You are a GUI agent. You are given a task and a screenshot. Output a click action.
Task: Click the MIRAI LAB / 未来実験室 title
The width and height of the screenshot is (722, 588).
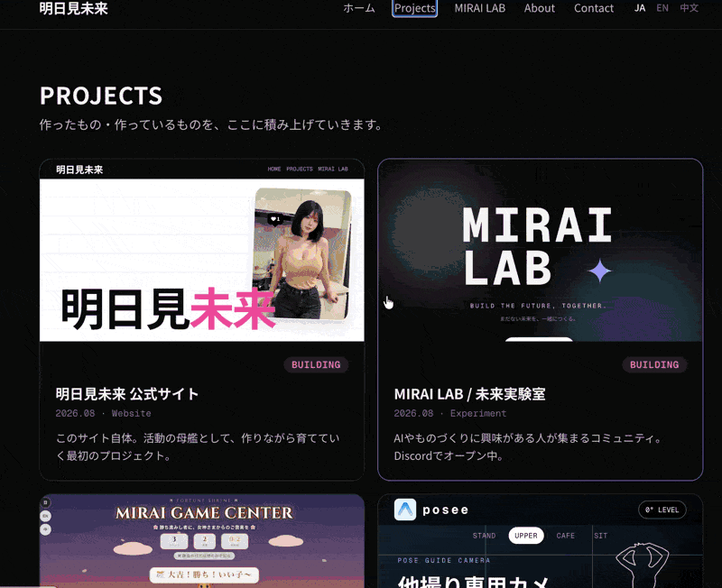(x=469, y=394)
